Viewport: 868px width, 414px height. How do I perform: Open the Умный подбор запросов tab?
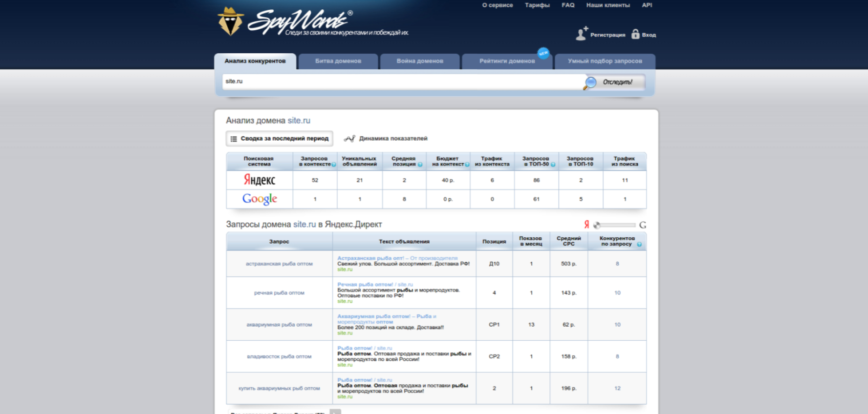pyautogui.click(x=605, y=61)
